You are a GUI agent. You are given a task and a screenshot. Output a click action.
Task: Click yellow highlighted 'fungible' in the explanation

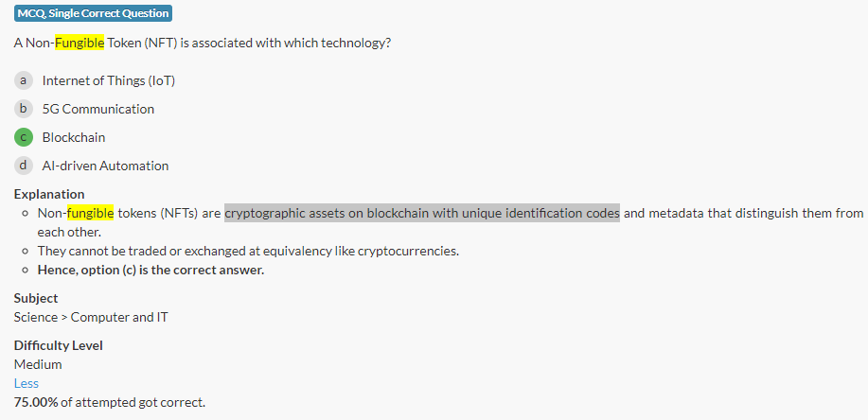pyautogui.click(x=90, y=213)
